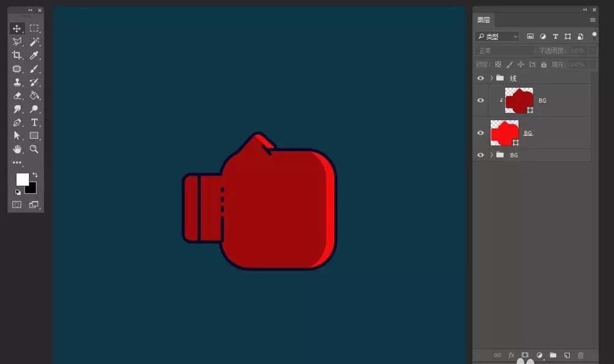Open the Layers panel options menu
614x364 pixels.
[593, 20]
